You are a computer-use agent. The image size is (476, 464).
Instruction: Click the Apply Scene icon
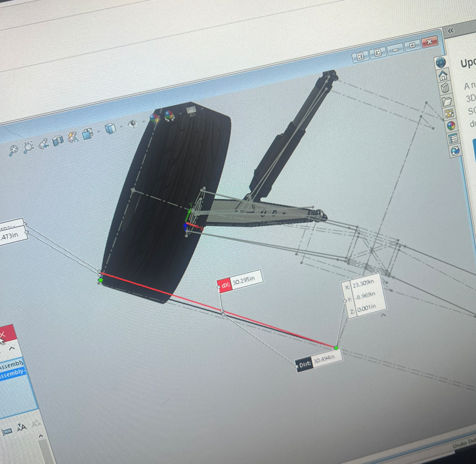pos(169,115)
